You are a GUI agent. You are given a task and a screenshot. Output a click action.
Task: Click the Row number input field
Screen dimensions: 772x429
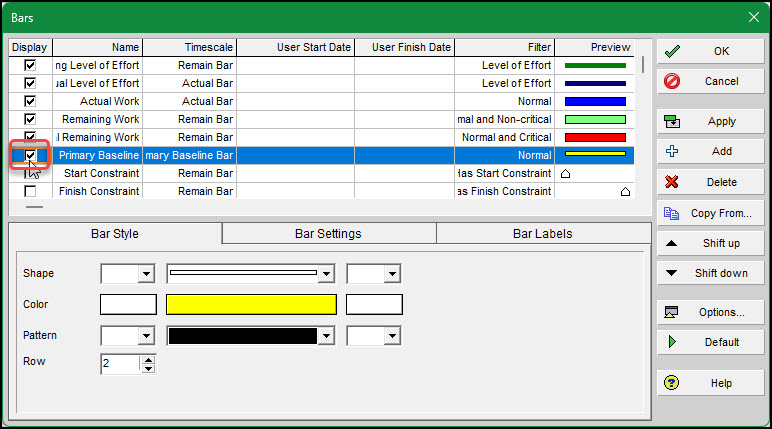point(121,364)
